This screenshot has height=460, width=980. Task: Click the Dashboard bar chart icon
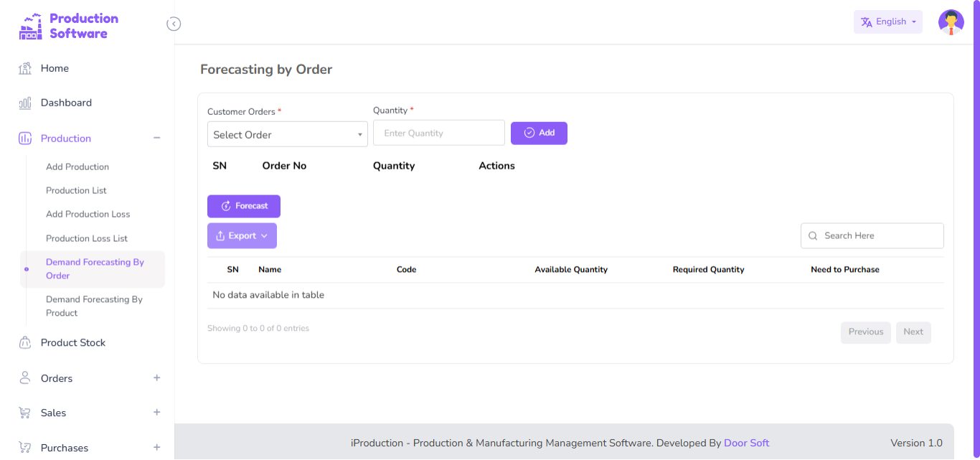(25, 103)
